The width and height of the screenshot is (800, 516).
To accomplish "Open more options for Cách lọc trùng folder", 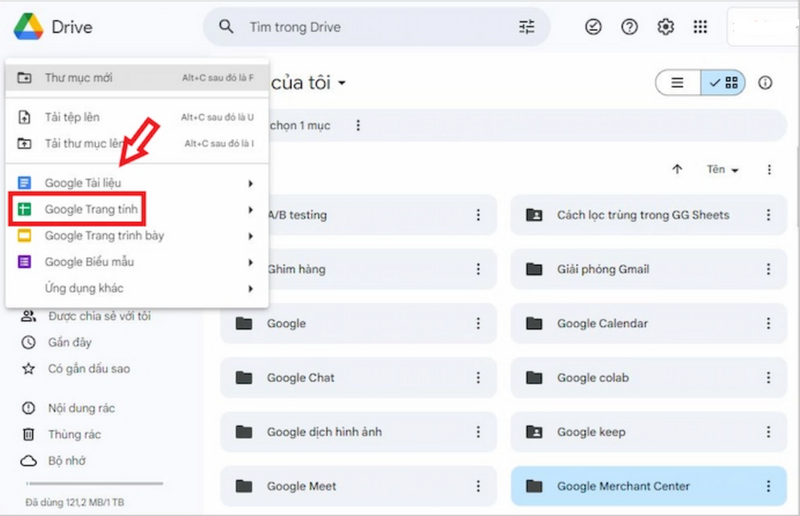I will pos(768,215).
